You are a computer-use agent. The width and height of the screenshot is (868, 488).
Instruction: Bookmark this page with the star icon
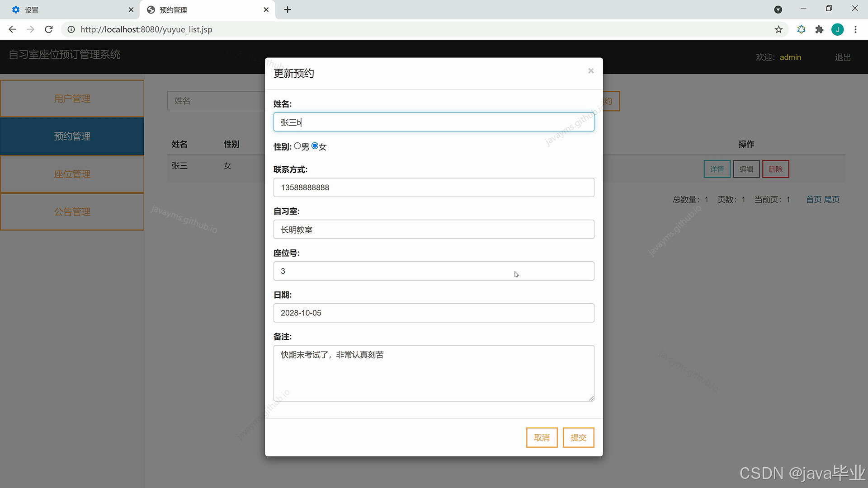(x=778, y=29)
